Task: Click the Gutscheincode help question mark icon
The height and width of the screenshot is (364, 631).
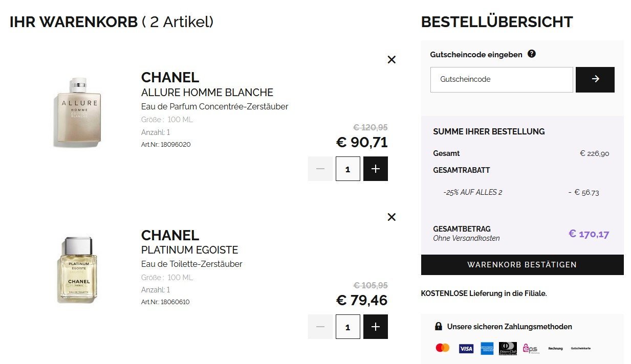Action: tap(532, 54)
